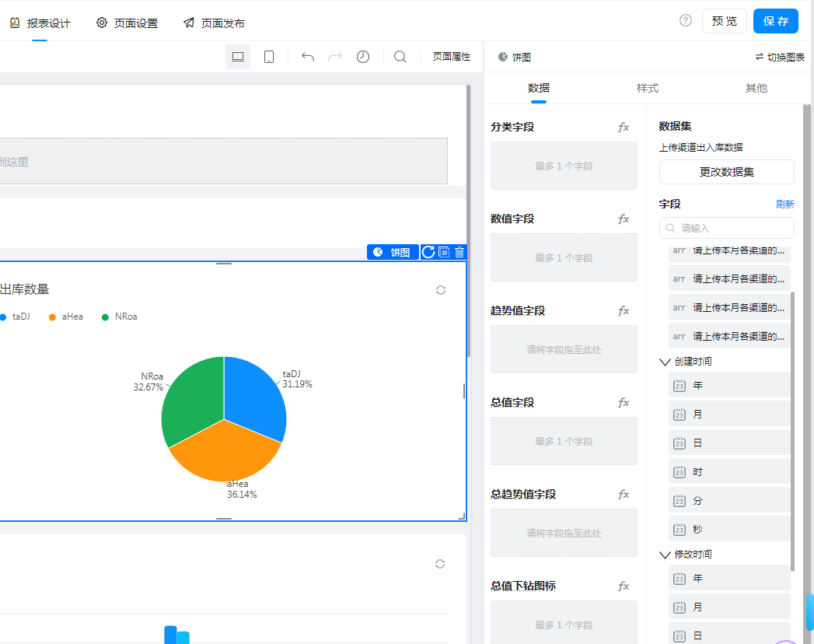Select the 其他 tab

pyautogui.click(x=756, y=89)
